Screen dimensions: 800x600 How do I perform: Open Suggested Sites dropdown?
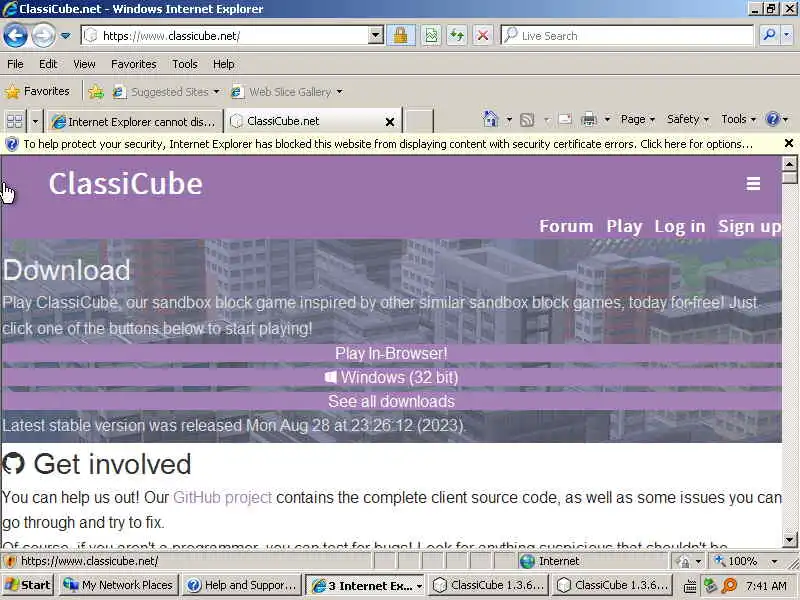pyautogui.click(x=166, y=92)
